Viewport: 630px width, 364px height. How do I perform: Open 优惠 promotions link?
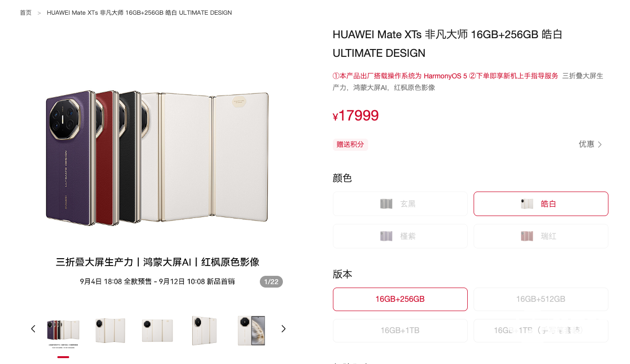coord(591,144)
